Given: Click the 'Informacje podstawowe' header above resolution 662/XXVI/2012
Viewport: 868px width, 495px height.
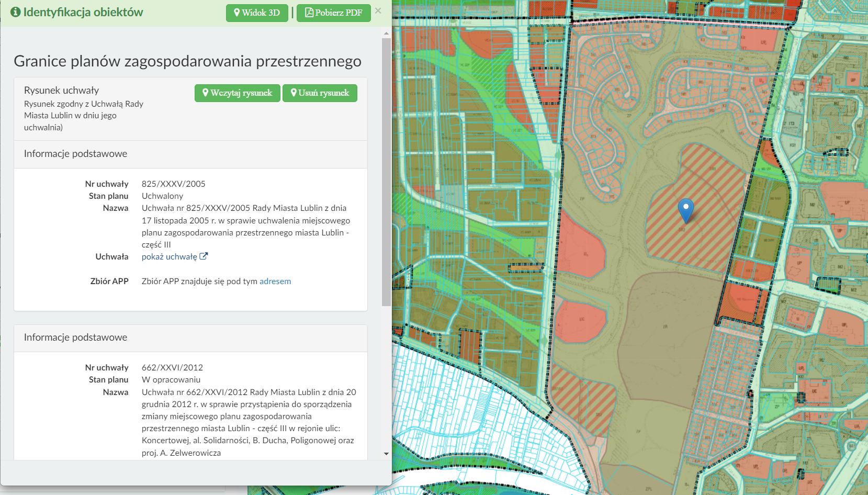Looking at the screenshot, I should [76, 337].
